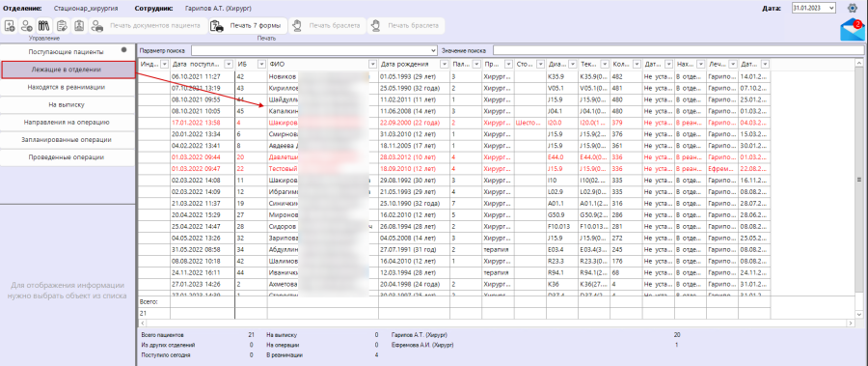Viewport: 868px width, 366px height.
Task: Open the mail notifications envelope icon
Action: (852, 30)
